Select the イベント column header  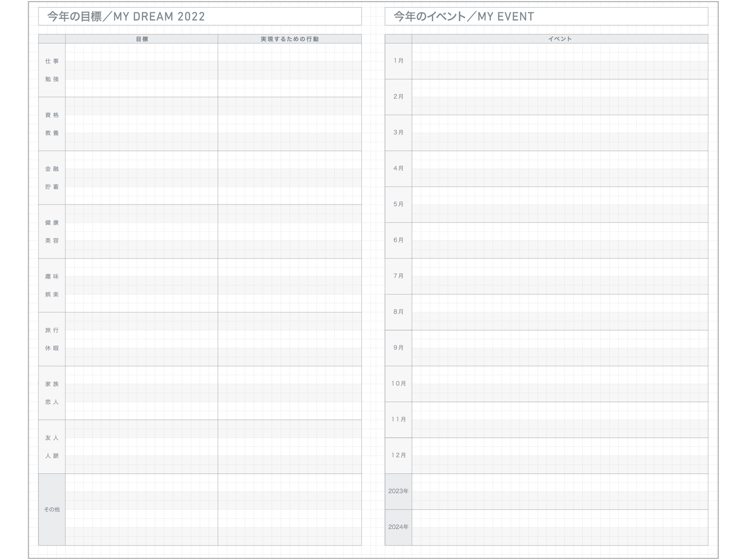[560, 39]
